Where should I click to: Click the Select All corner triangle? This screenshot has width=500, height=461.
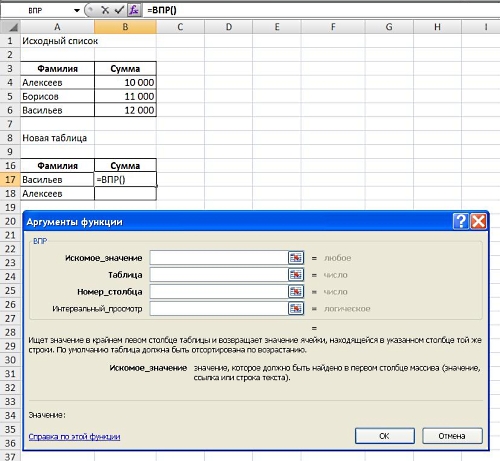(11, 27)
